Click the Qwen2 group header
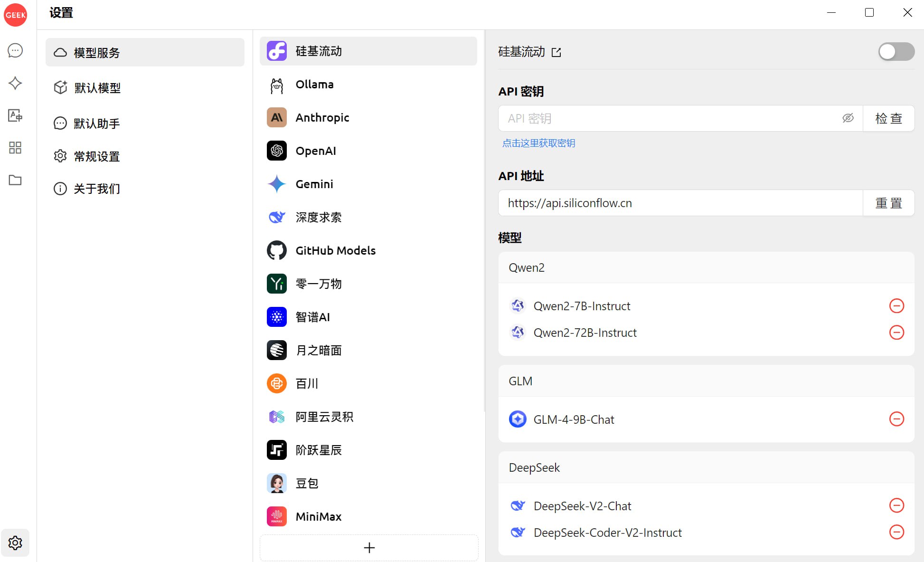924x562 pixels. (706, 267)
